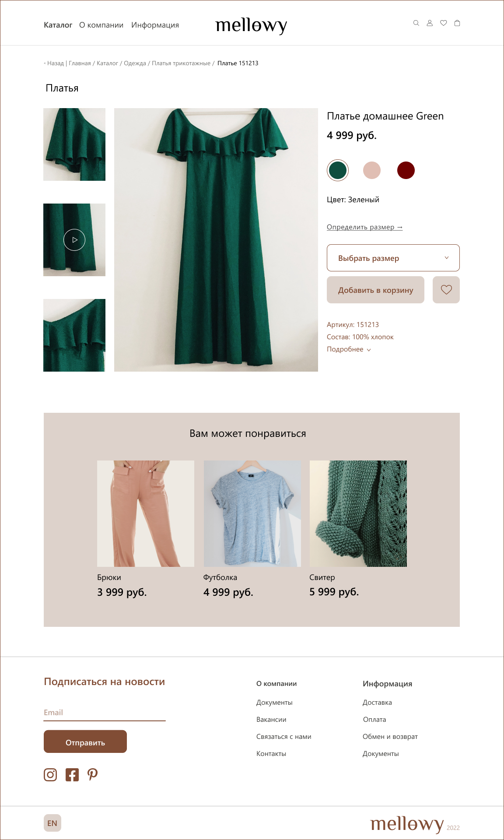This screenshot has width=504, height=840.
Task: Visit the Facebook page icon
Action: tap(72, 775)
